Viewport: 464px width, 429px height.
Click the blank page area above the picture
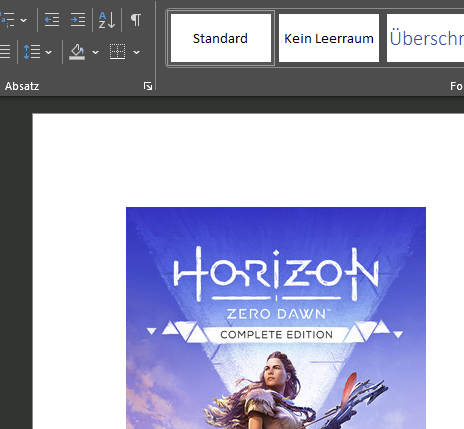click(248, 160)
